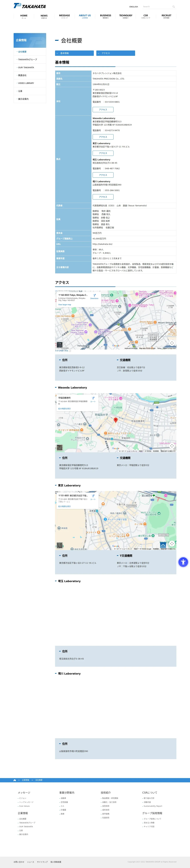Open the MESSAGE navigation menu
Image resolution: width=190 pixels, height=868 pixels.
[x=65, y=16]
